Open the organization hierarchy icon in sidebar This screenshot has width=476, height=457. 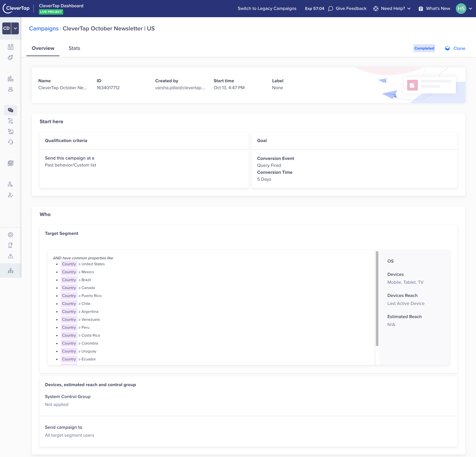click(x=10, y=271)
